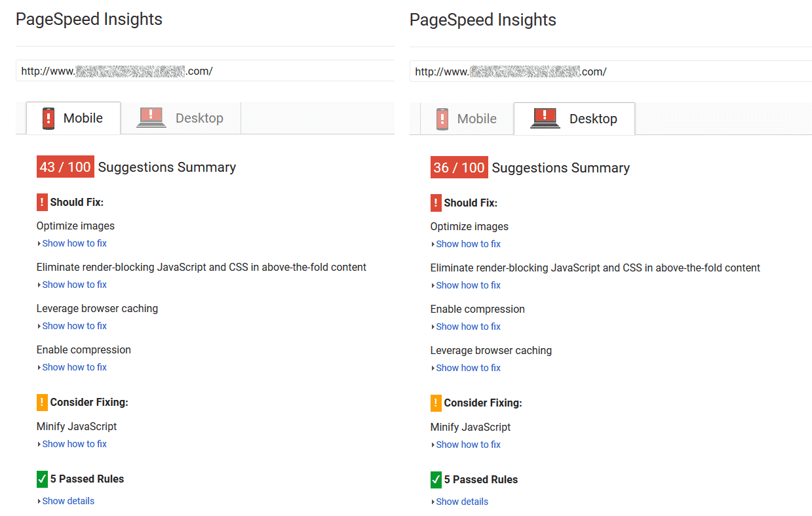
Task: Click the 43 / 100 score badge
Action: coord(66,167)
